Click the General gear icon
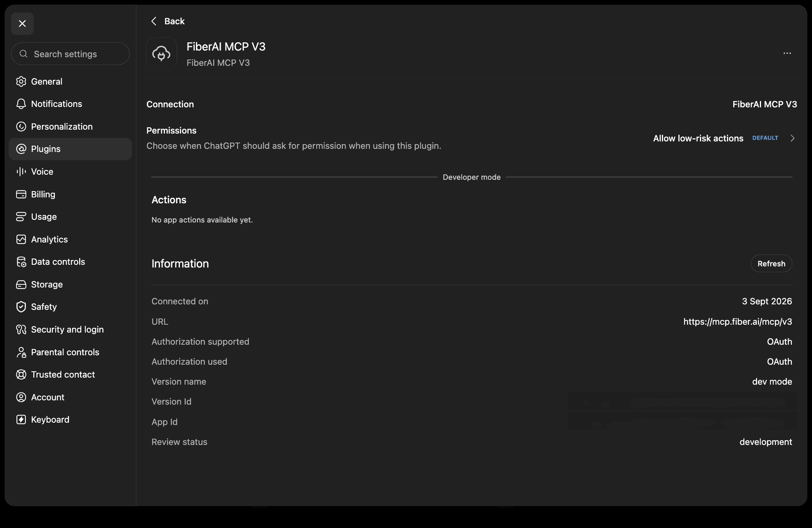 pos(21,81)
